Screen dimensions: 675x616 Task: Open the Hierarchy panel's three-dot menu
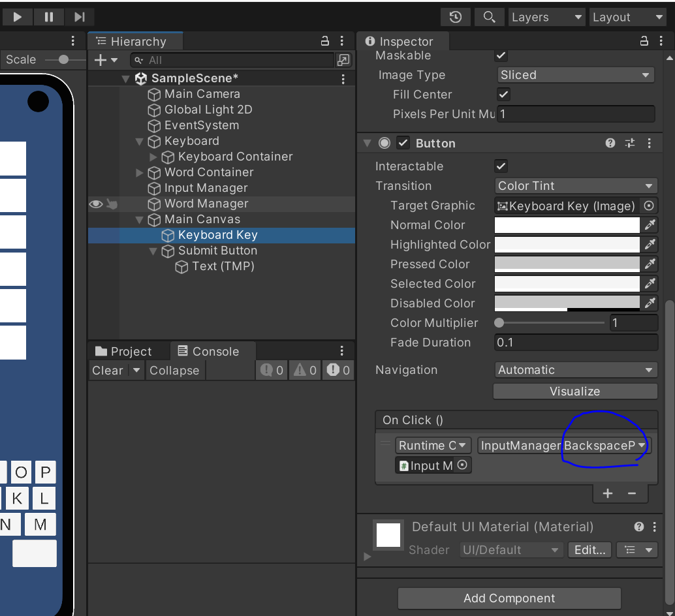342,41
